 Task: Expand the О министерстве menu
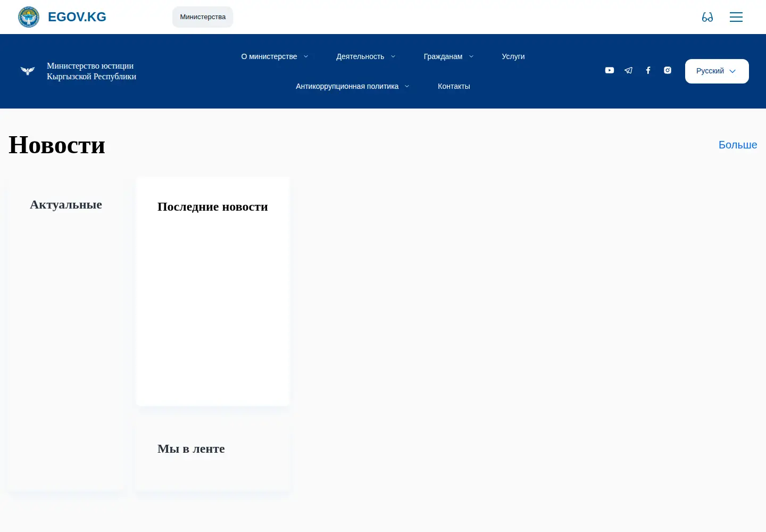tap(274, 56)
